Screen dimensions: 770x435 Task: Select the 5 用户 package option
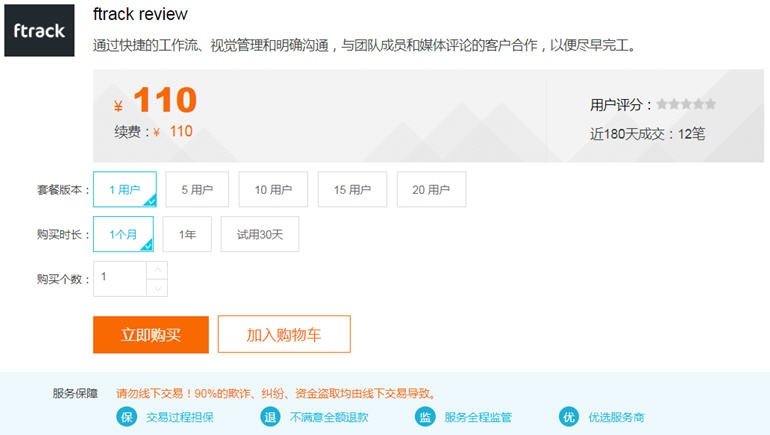point(197,190)
